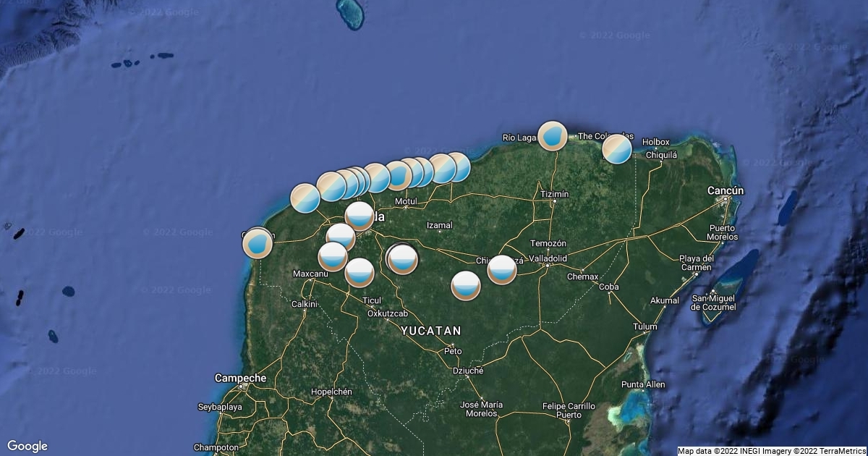
Task: Click the westernmost marker of the north-coast chain
Action: 305,198
